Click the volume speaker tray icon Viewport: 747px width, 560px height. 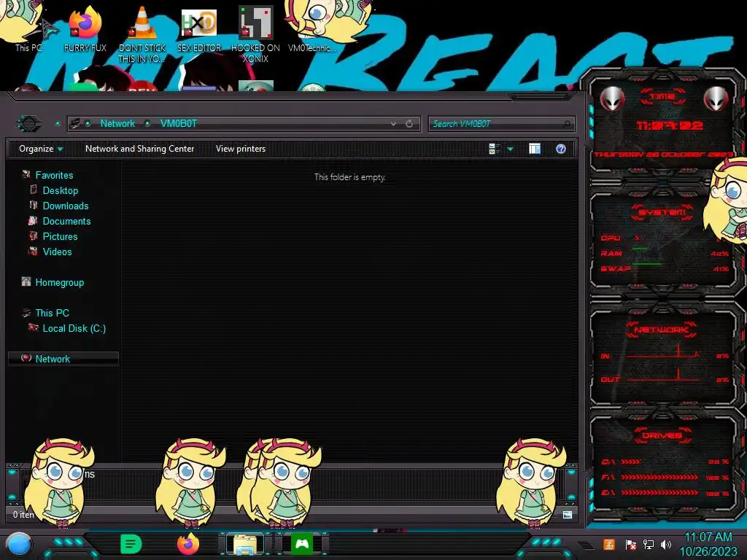pyautogui.click(x=665, y=544)
